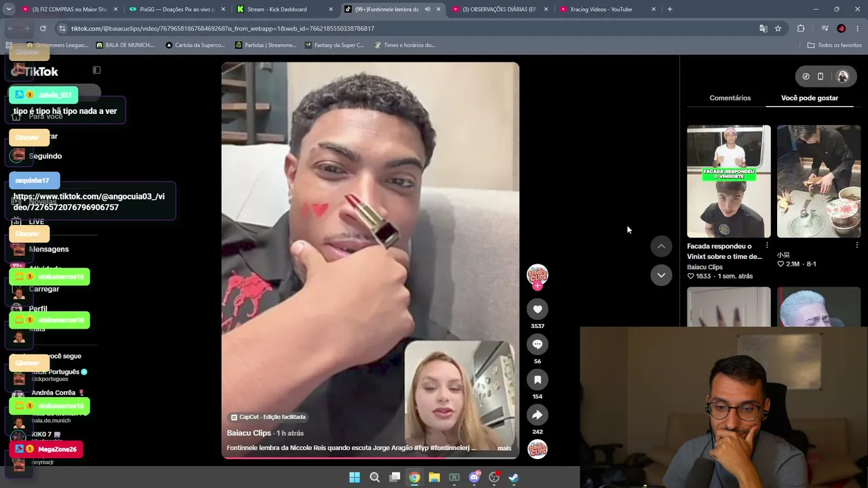
Task: Open the 小吴 crab cooking video thumbnail
Action: (818, 181)
